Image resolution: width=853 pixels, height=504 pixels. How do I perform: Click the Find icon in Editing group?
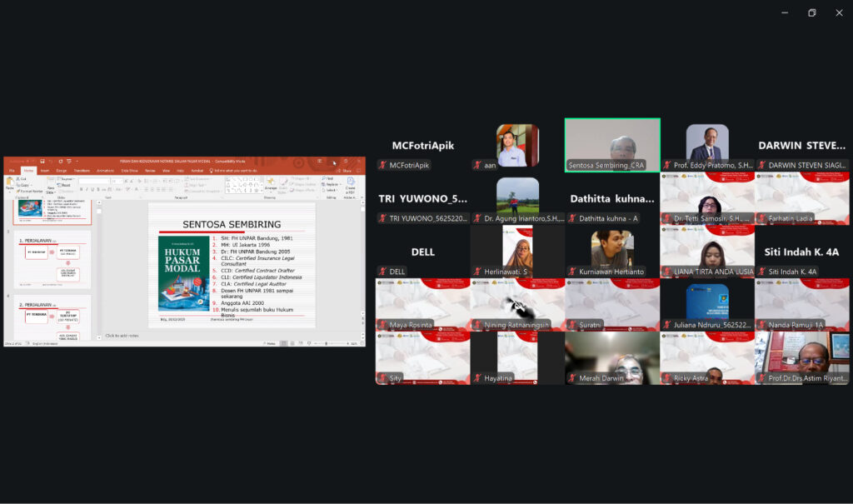(327, 178)
